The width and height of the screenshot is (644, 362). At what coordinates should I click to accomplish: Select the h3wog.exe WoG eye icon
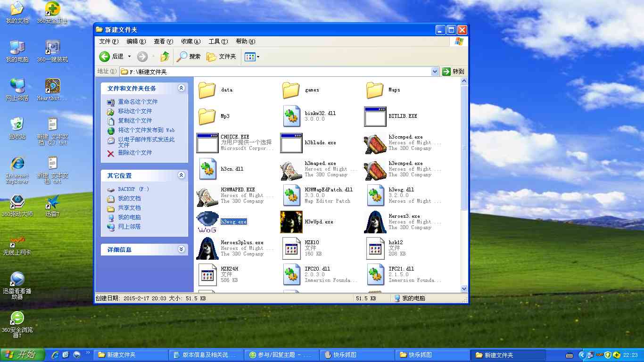(x=207, y=222)
